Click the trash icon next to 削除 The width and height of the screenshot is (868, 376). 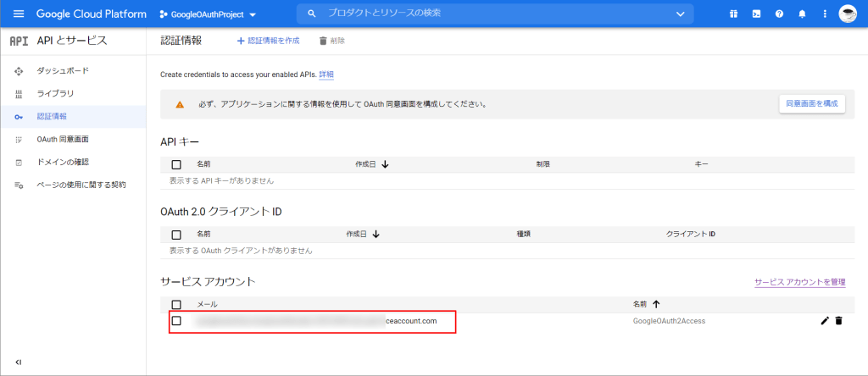(323, 41)
